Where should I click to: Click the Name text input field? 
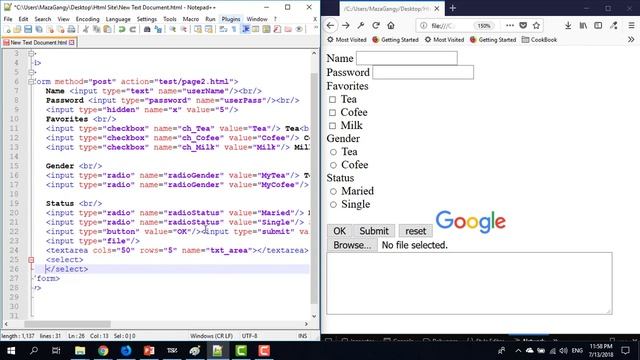click(407, 58)
